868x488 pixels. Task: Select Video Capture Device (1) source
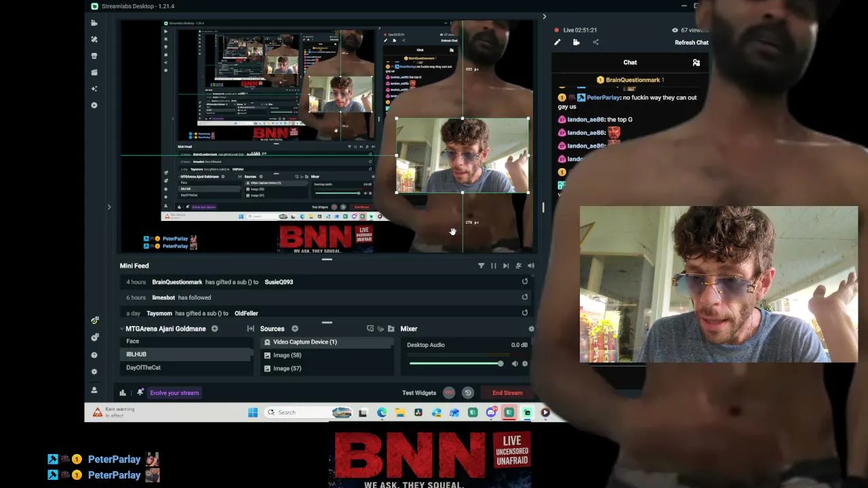tap(328, 342)
